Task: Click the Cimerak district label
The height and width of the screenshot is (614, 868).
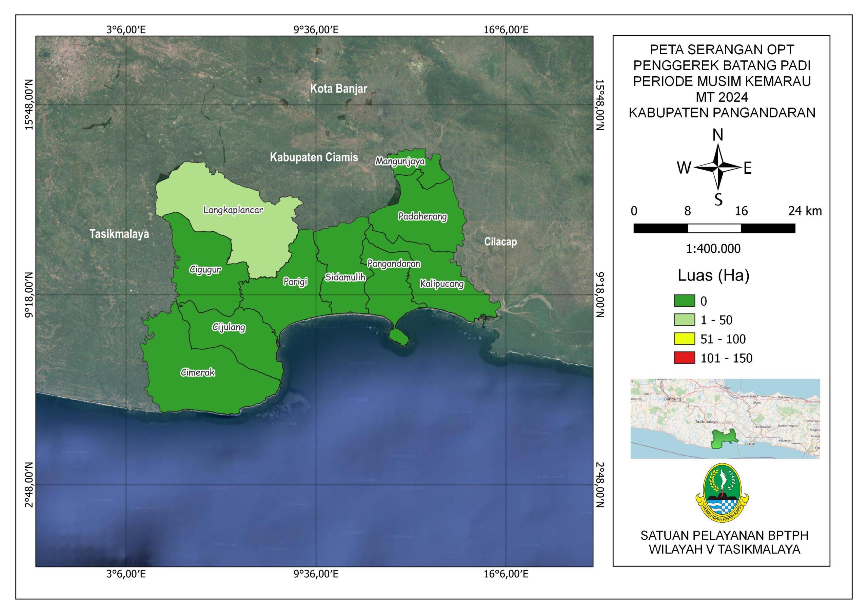Action: [x=198, y=372]
